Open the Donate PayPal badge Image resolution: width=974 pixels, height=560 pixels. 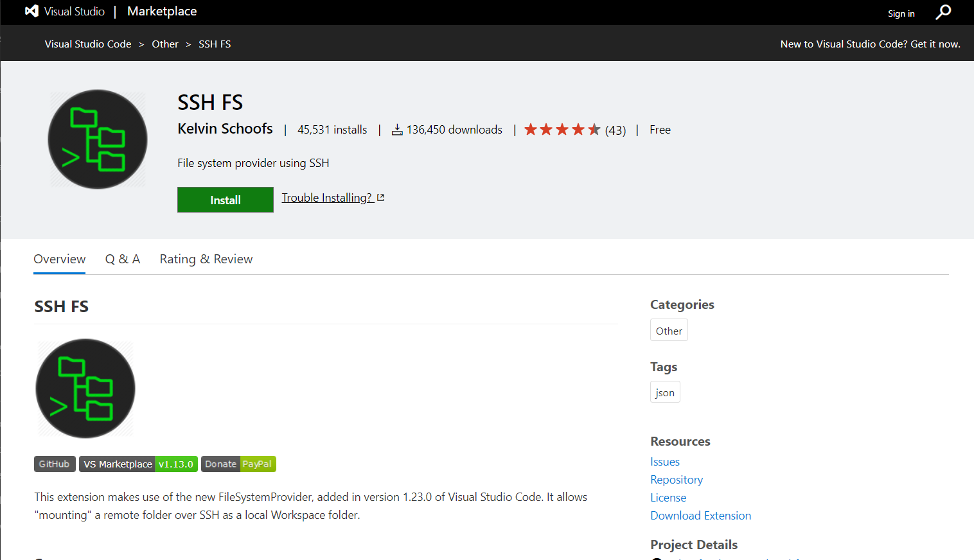[x=238, y=464]
